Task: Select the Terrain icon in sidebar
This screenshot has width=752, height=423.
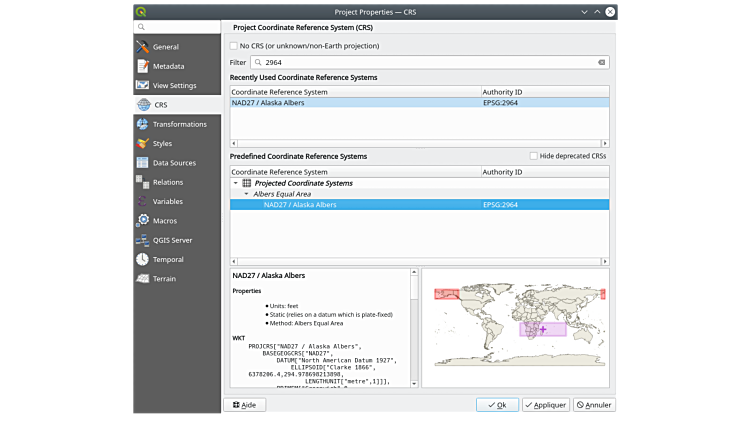Action: tap(143, 279)
